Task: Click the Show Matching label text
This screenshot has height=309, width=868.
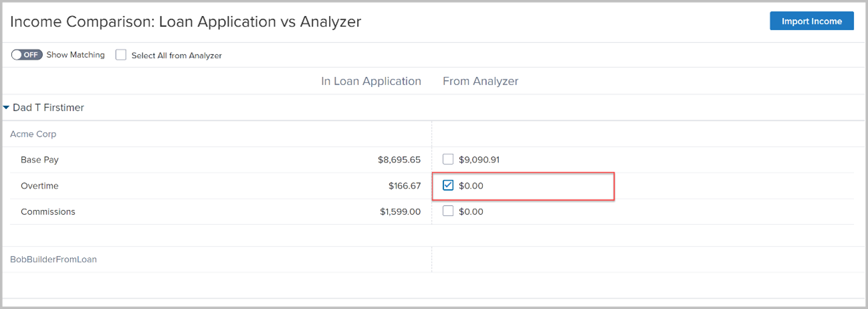Action: coord(76,55)
